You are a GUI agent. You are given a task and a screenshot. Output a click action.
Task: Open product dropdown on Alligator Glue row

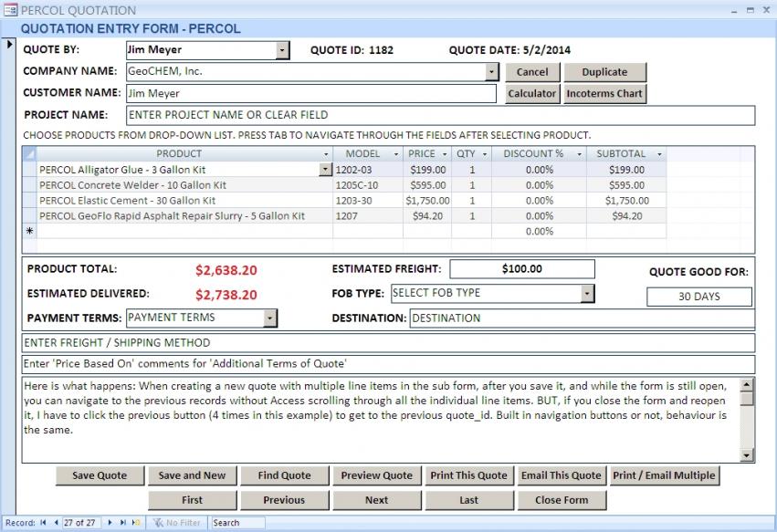click(324, 170)
